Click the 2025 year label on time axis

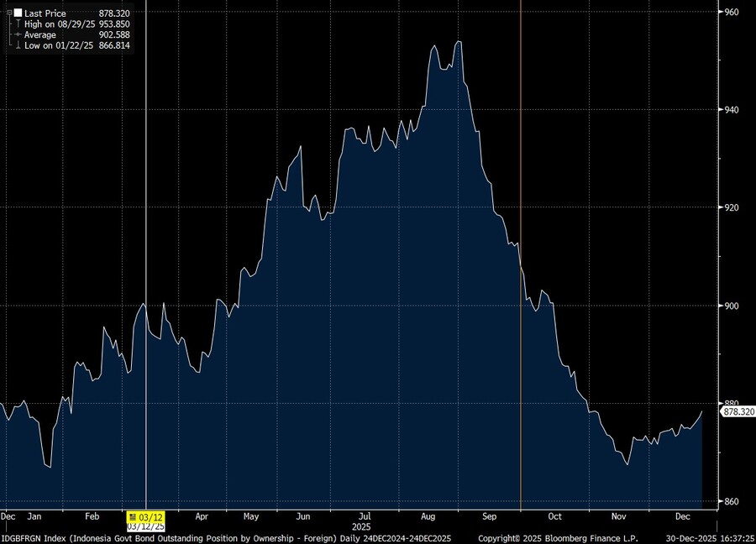point(361,526)
